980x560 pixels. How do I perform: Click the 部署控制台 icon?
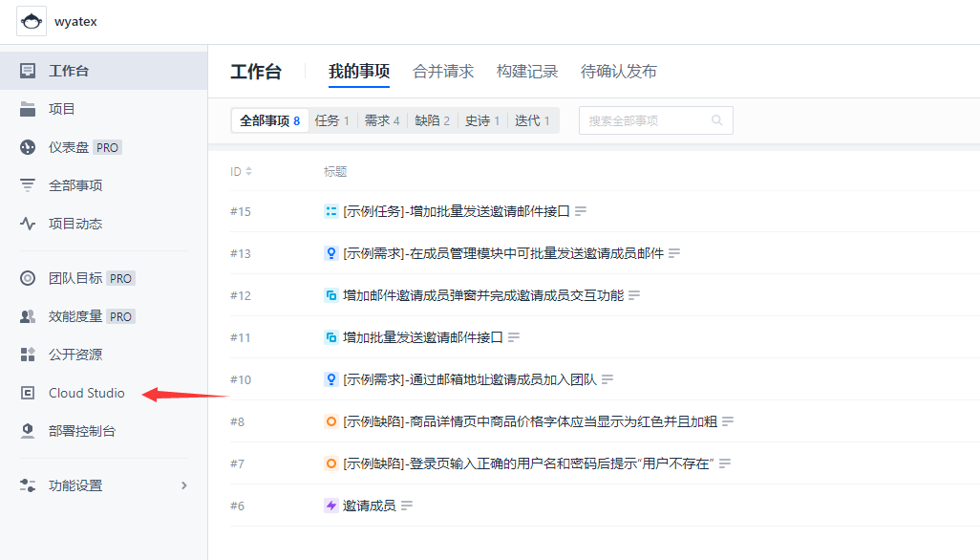(28, 431)
